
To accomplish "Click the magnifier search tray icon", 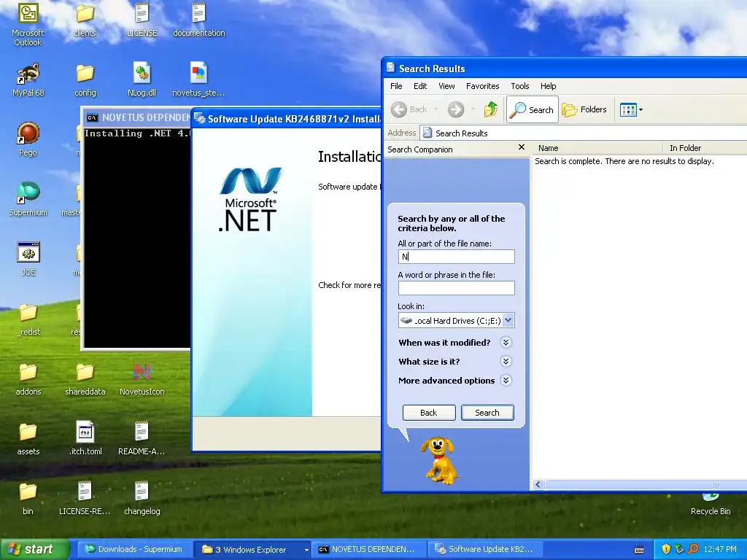I will click(x=693, y=550).
